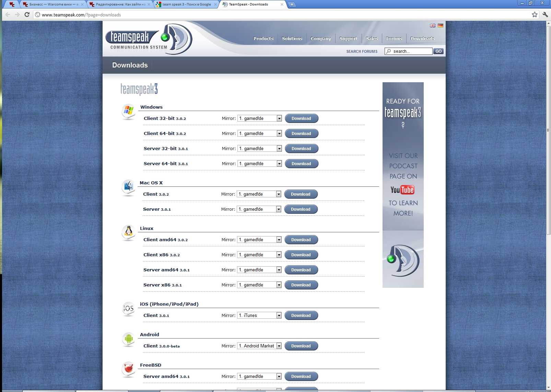Download Mac OS X Server 3.0.1
This screenshot has width=551, height=392.
(301, 209)
